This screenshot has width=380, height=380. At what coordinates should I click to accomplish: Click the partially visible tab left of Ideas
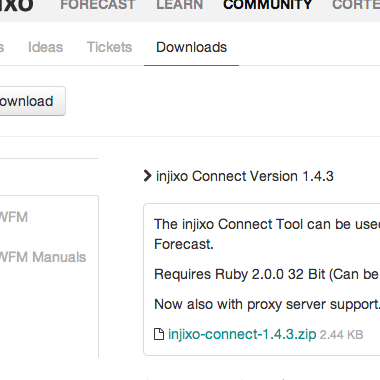pyautogui.click(x=2, y=47)
